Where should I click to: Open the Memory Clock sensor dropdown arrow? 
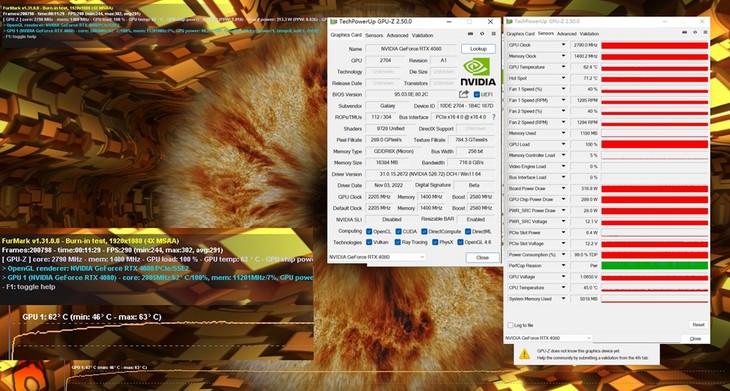click(x=563, y=56)
